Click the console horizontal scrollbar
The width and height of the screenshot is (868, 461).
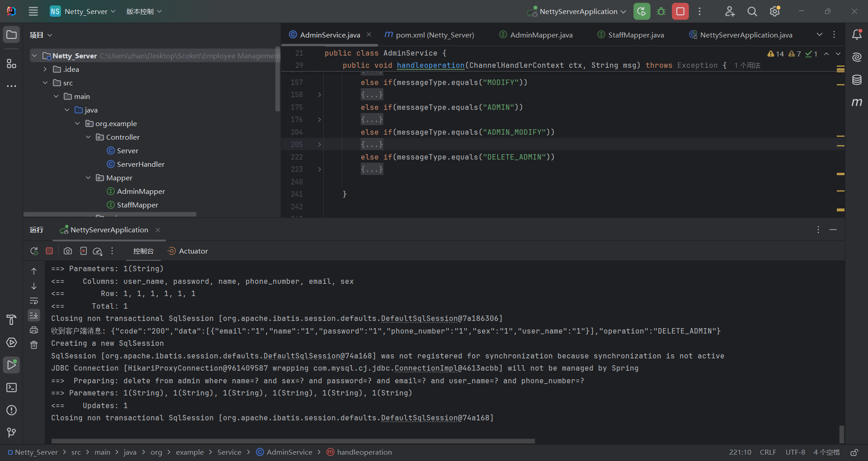293,441
